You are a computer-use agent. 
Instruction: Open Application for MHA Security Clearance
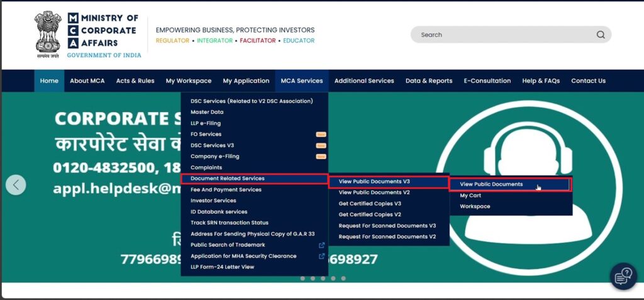pos(243,256)
